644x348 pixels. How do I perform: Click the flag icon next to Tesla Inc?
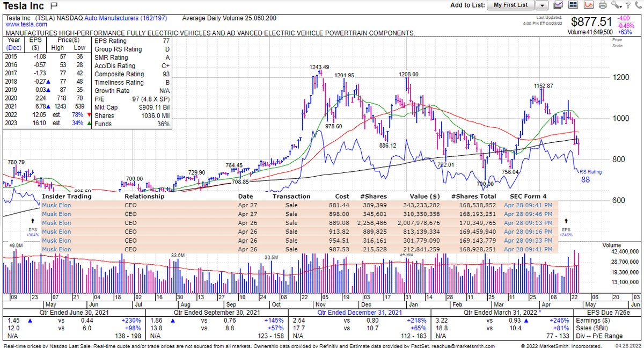(54, 6)
